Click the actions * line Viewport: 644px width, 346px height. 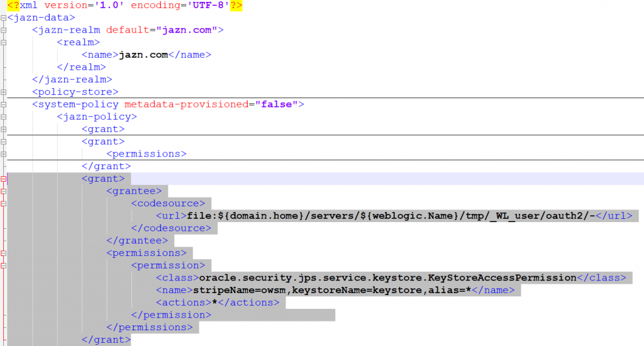pos(217,303)
